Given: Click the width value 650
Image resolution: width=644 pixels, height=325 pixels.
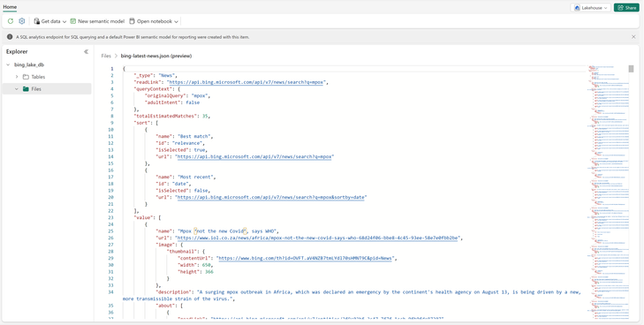Looking at the screenshot, I should (206, 265).
